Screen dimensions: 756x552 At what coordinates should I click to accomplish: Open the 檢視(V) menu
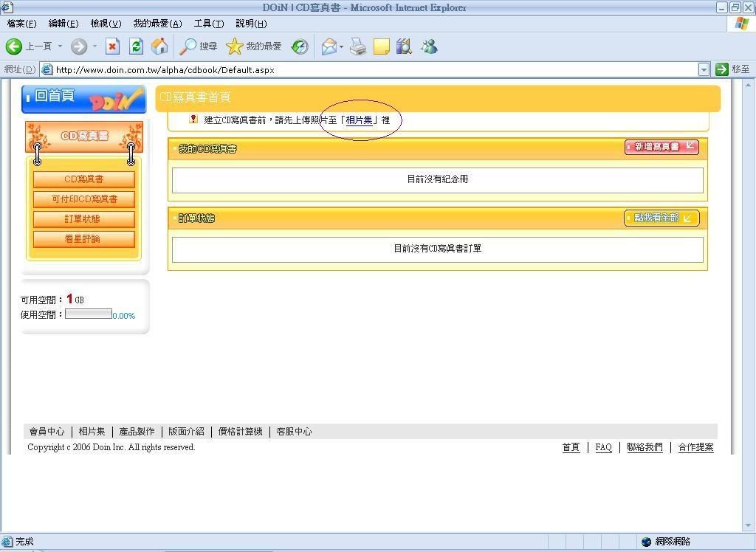(x=106, y=24)
